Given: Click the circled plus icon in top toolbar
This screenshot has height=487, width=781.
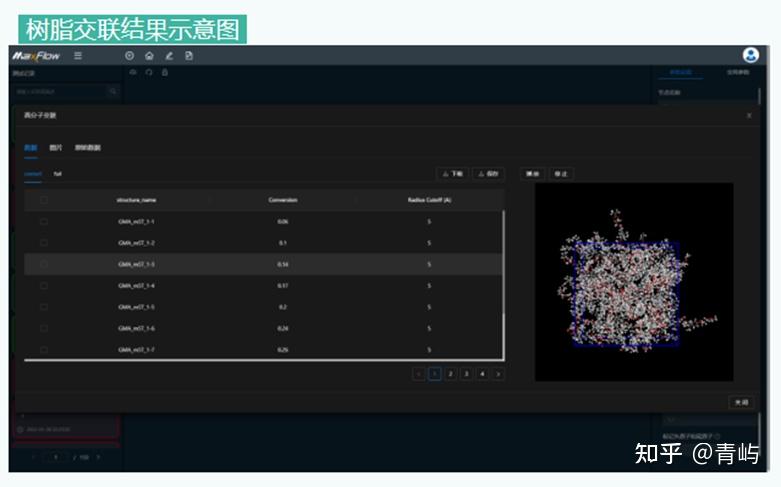Looking at the screenshot, I should [x=130, y=56].
